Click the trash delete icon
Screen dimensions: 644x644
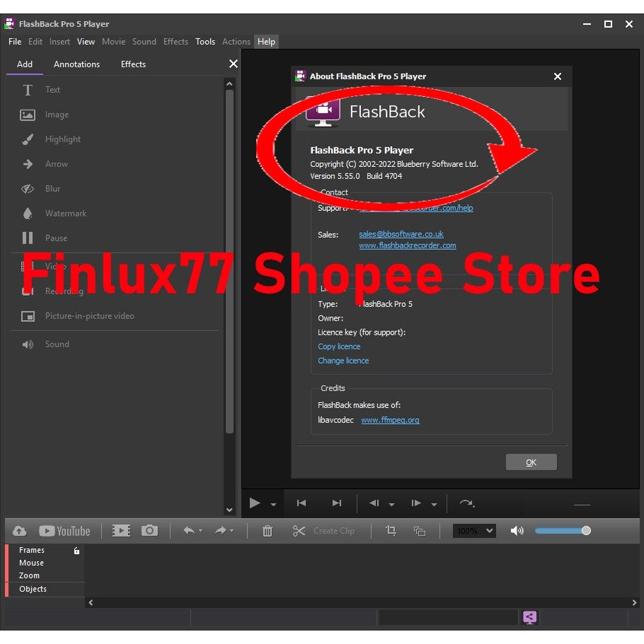point(268,531)
